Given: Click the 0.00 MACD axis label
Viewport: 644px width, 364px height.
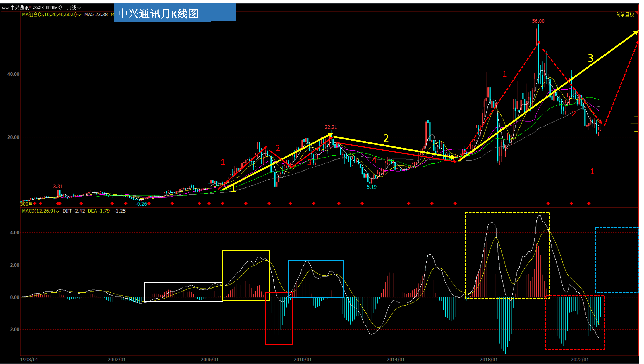Looking at the screenshot, I should (15, 298).
